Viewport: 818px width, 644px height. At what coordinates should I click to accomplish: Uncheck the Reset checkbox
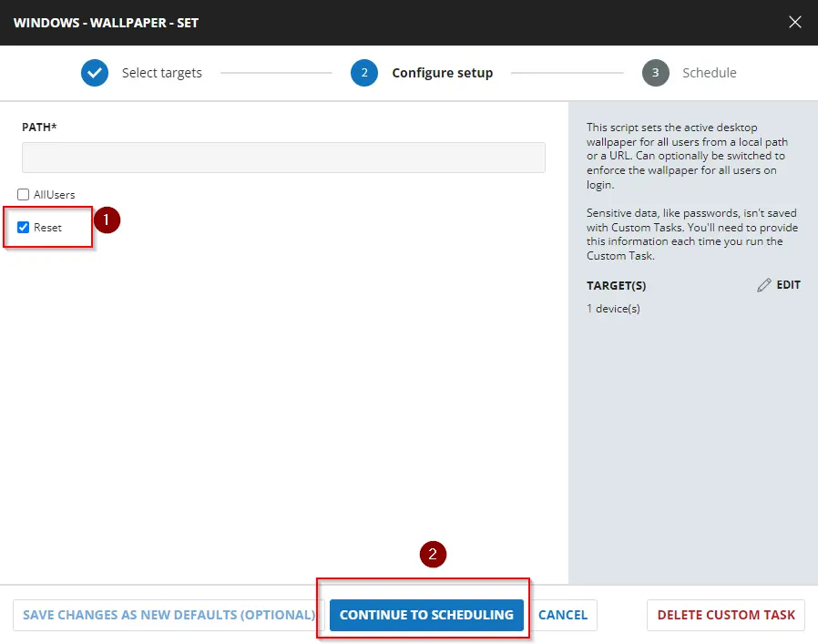click(23, 227)
